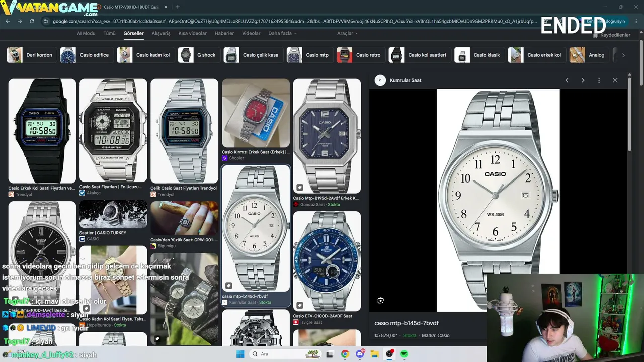Open the red Casio watch thumbnail
Screen dimensions: 644x362
256,113
